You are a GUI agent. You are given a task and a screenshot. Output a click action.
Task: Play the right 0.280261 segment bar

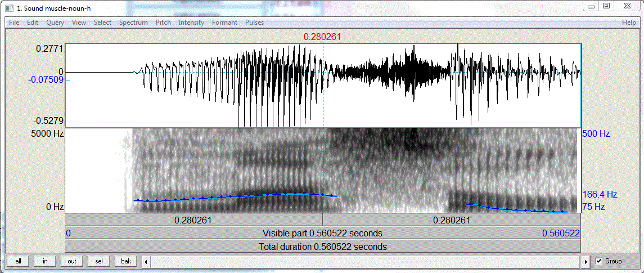tap(452, 220)
